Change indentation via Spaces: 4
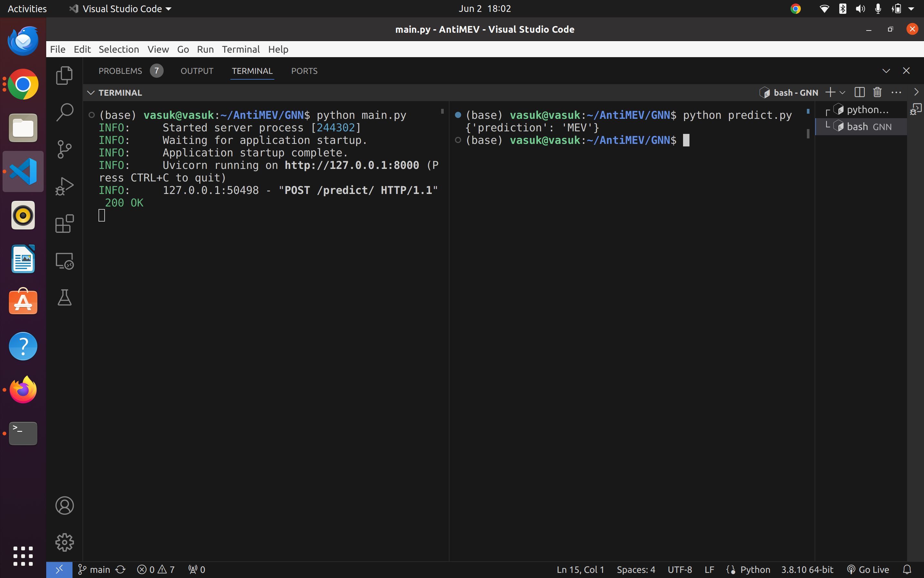Screen dimensions: 924x578 pos(636,570)
